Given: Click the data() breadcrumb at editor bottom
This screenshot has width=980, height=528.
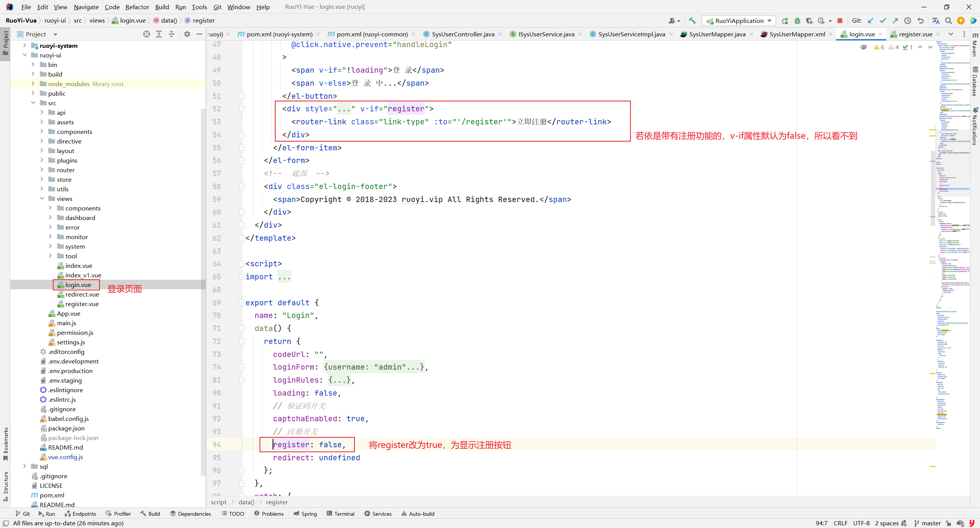Looking at the screenshot, I should (246, 502).
